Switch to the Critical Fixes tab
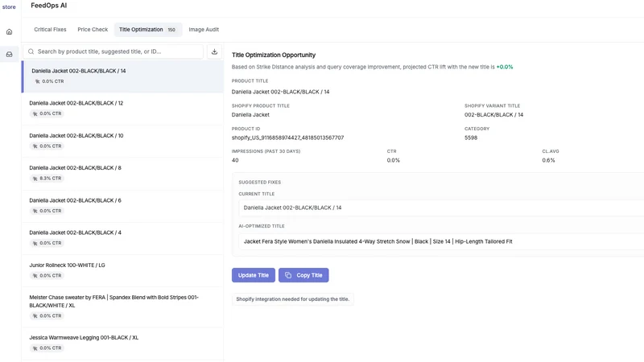Screen dimensions: 644x362 click(x=50, y=30)
